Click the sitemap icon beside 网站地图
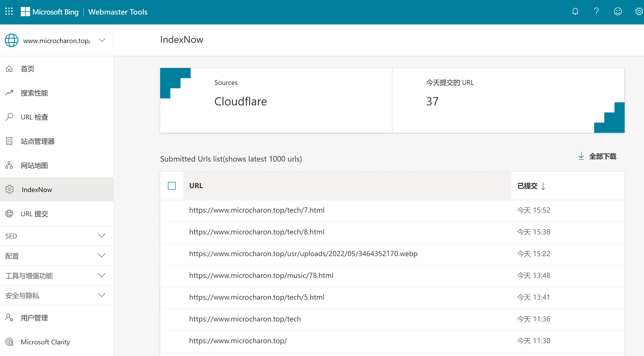This screenshot has height=356, width=644. click(9, 165)
